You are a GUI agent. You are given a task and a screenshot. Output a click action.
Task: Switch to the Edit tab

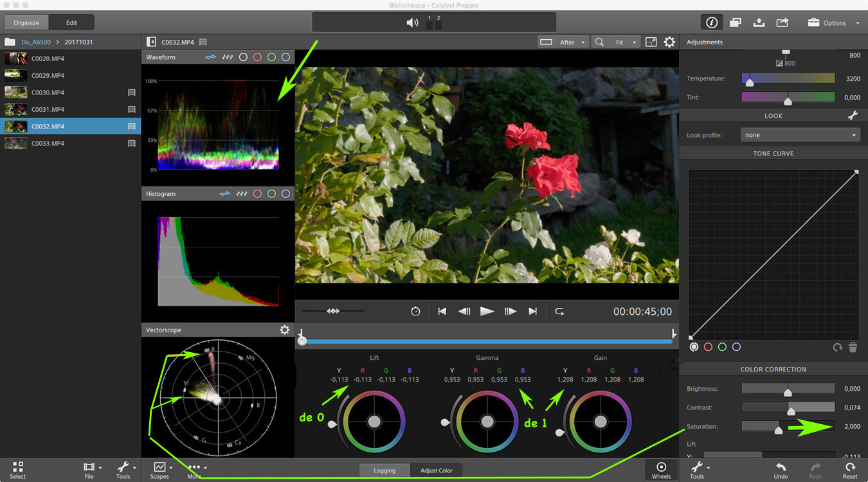[x=71, y=22]
